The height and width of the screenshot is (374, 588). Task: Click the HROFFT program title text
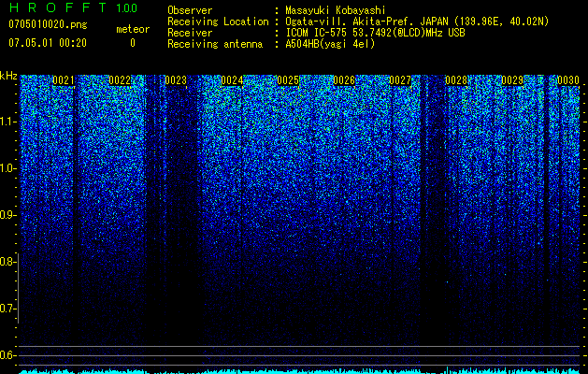pos(58,7)
